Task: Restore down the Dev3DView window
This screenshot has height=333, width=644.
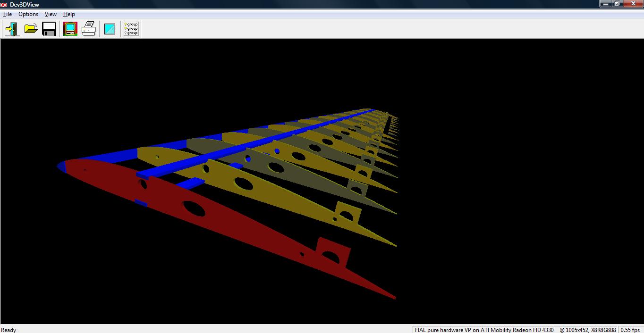Action: tap(617, 4)
